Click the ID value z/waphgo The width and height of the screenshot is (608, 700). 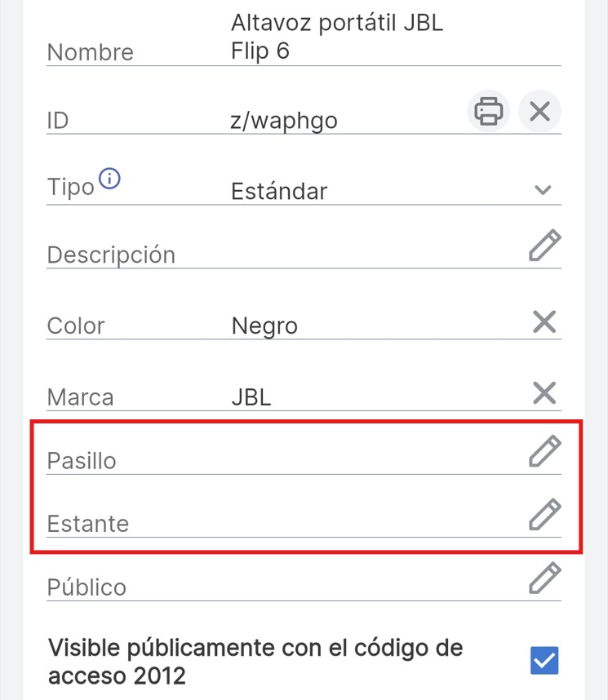[x=284, y=121]
